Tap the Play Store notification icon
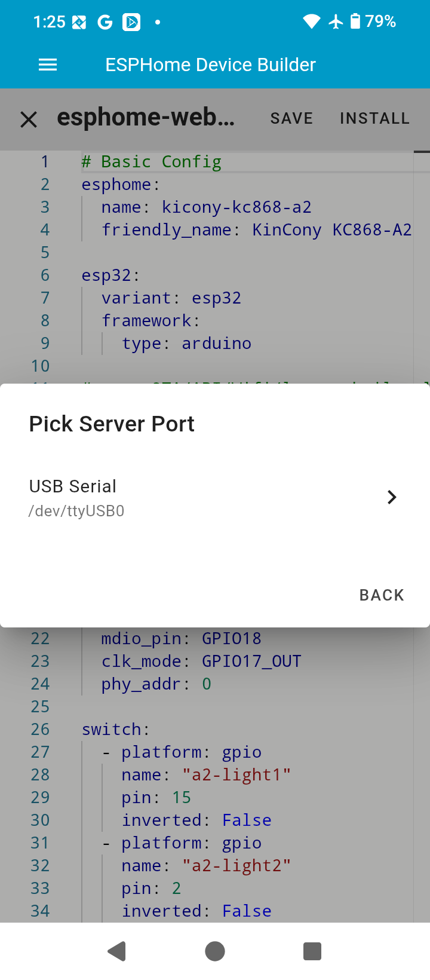 pyautogui.click(x=131, y=23)
